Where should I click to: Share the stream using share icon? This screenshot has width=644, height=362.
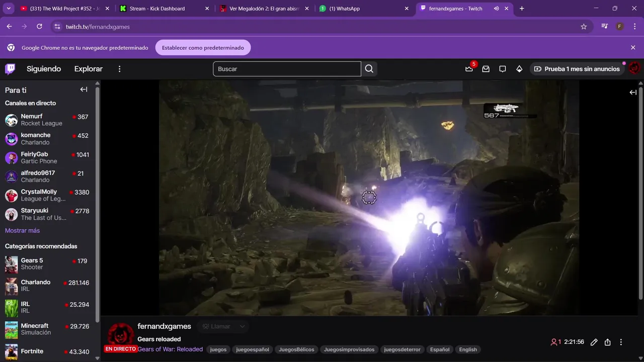pyautogui.click(x=607, y=342)
